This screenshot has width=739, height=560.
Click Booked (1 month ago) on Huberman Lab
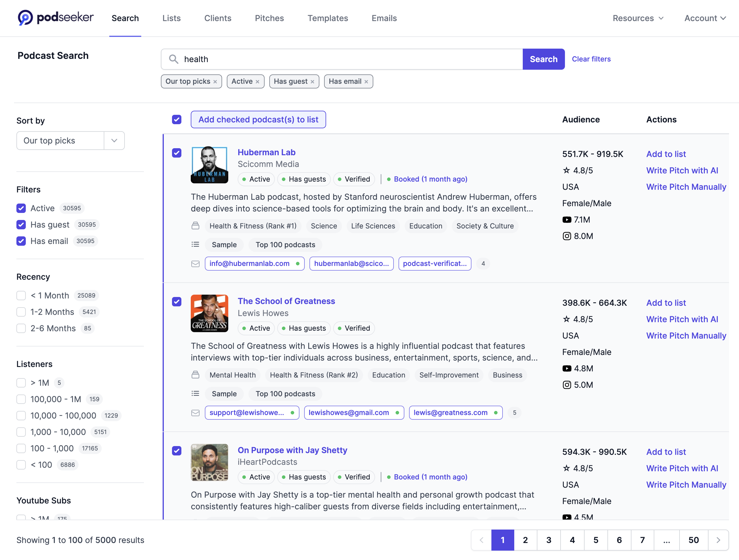point(430,179)
